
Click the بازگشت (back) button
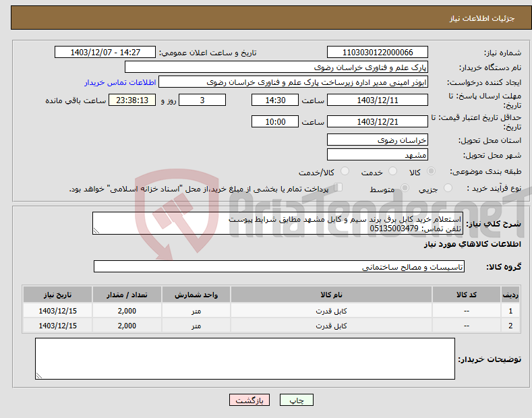pyautogui.click(x=249, y=400)
